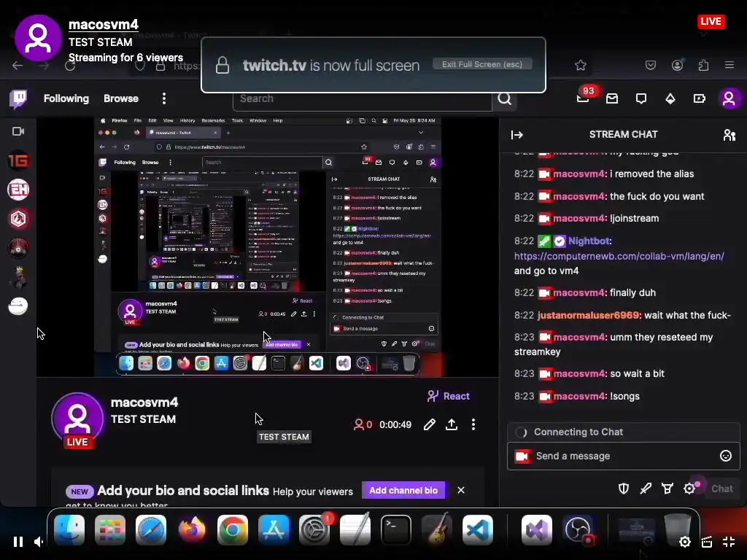Edit stream info with pencil icon
747x560 pixels.
429,425
